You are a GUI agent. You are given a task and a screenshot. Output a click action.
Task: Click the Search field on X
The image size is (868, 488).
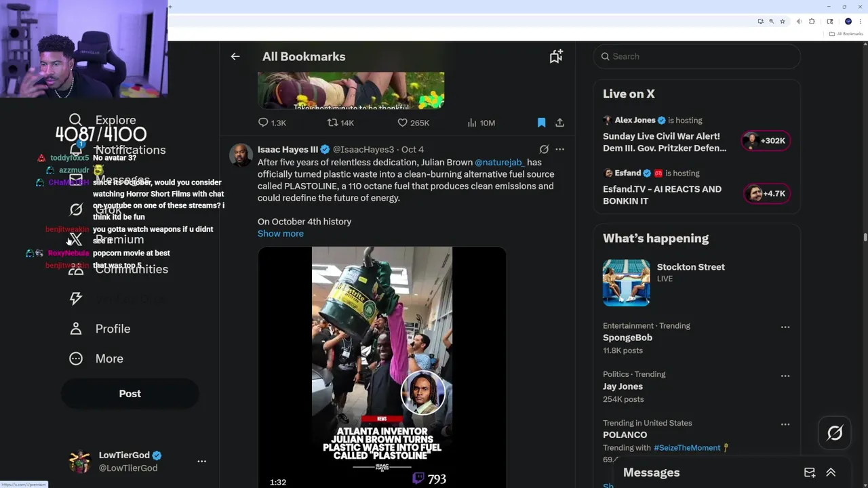click(697, 56)
